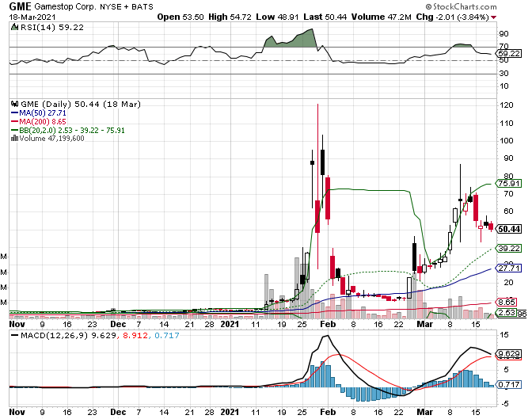Click the 30 RSI axis label
This screenshot has height=419, width=532.
[x=503, y=74]
